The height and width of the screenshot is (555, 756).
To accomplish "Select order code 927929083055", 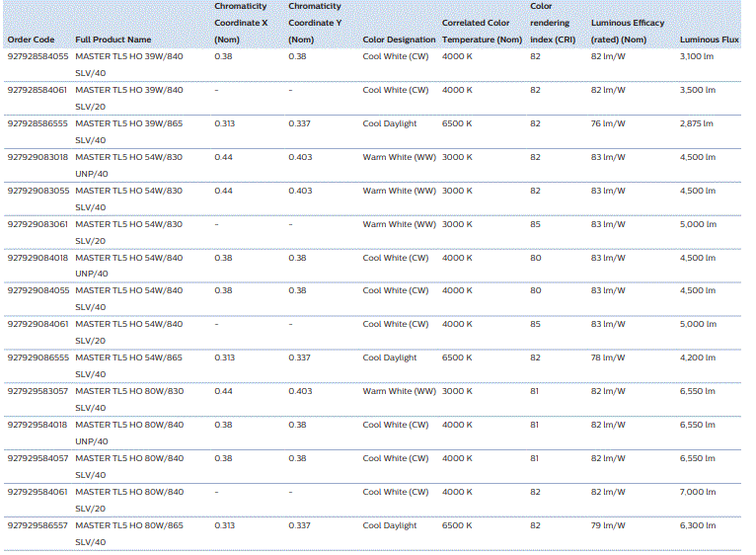I will pyautogui.click(x=38, y=191).
